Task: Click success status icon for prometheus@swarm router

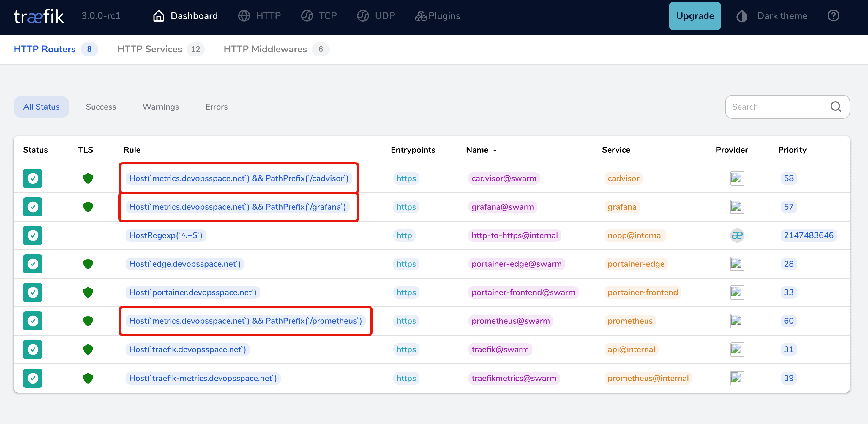Action: tap(33, 321)
